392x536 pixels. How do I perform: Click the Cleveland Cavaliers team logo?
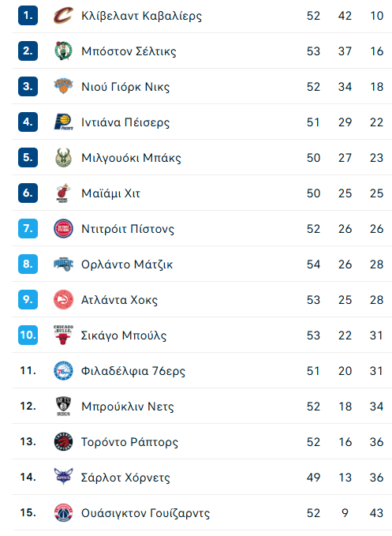[64, 16]
